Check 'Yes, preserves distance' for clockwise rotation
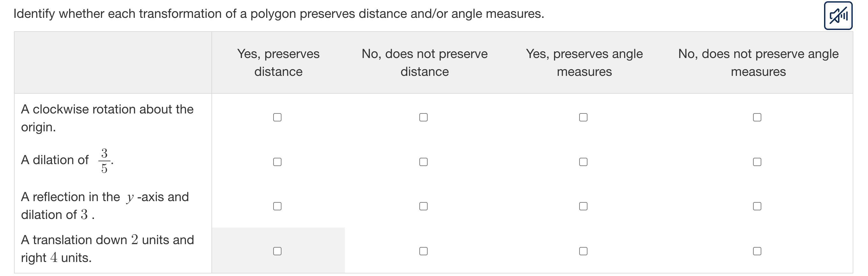 [277, 117]
